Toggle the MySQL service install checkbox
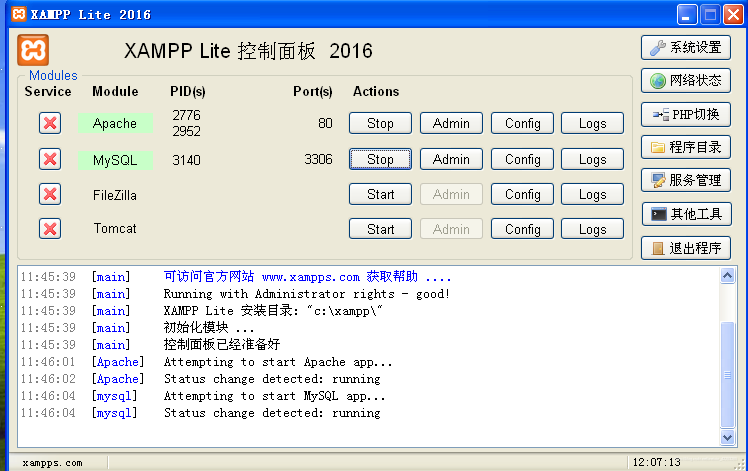This screenshot has width=748, height=471. click(50, 159)
